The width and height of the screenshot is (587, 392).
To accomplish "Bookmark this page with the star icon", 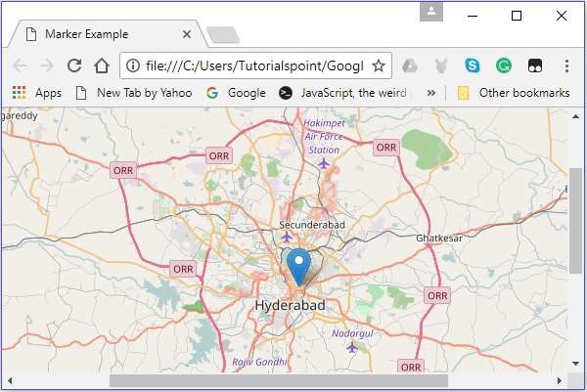I will (379, 65).
